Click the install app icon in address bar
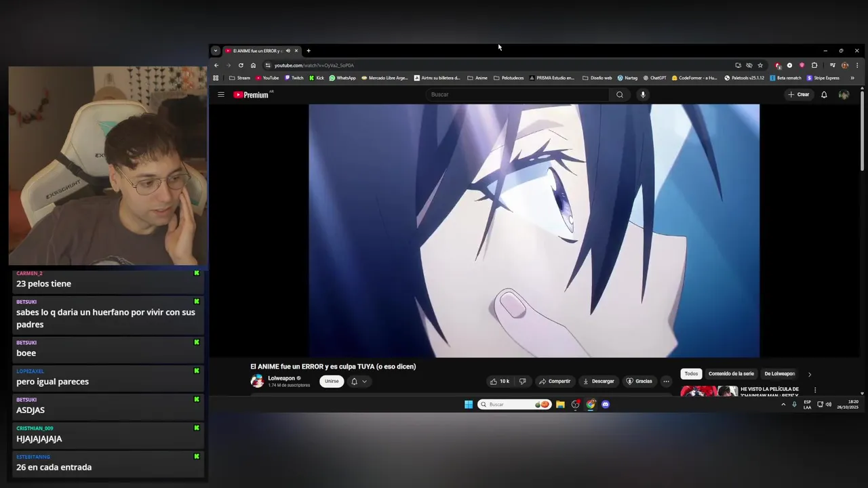 [738, 66]
